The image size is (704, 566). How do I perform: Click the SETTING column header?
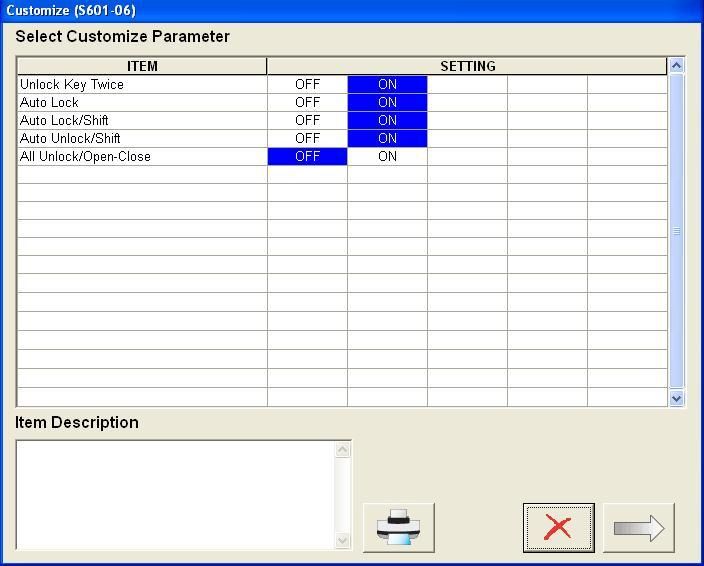(467, 67)
